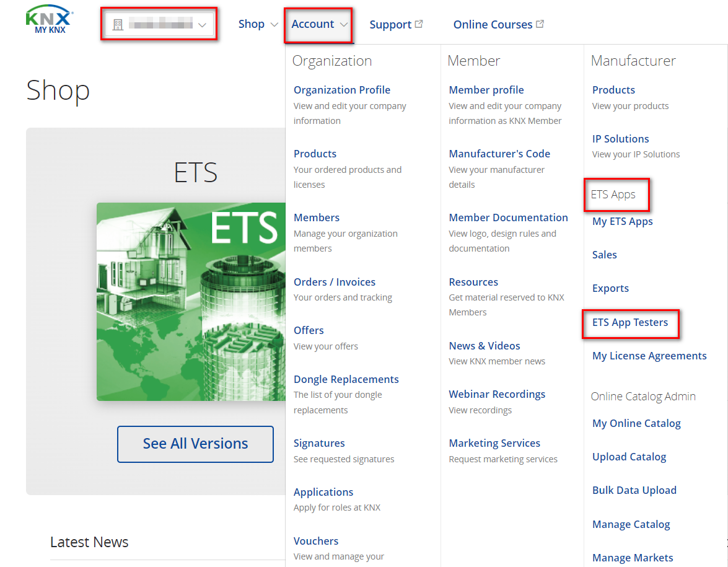Open Dongle Replacements
728x567 pixels.
point(346,379)
